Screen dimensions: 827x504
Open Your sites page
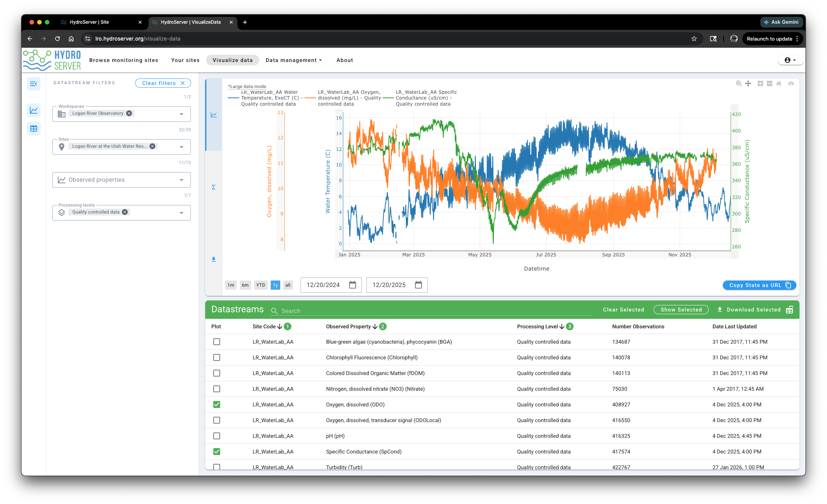pos(185,60)
